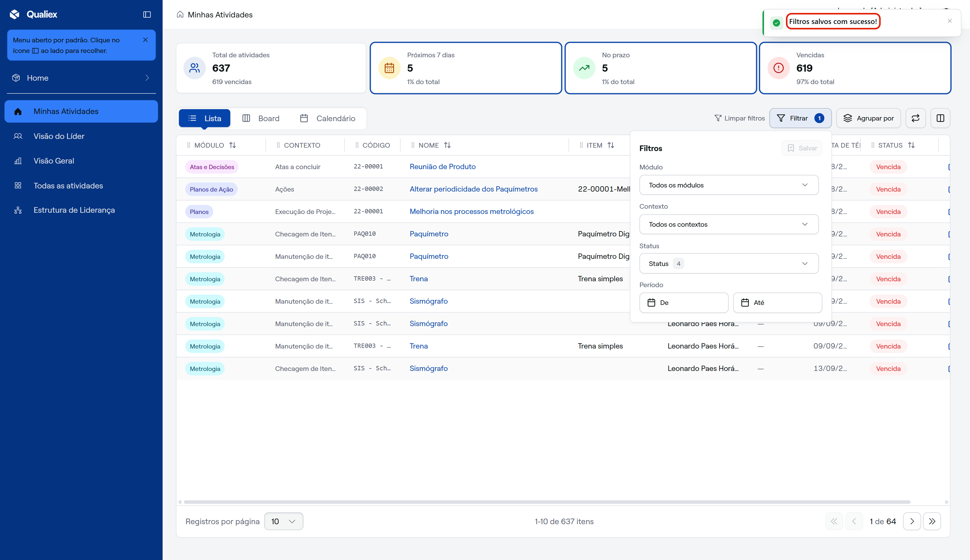Click the home breadcrumb icon
Viewport: 970px width, 560px height.
(180, 15)
